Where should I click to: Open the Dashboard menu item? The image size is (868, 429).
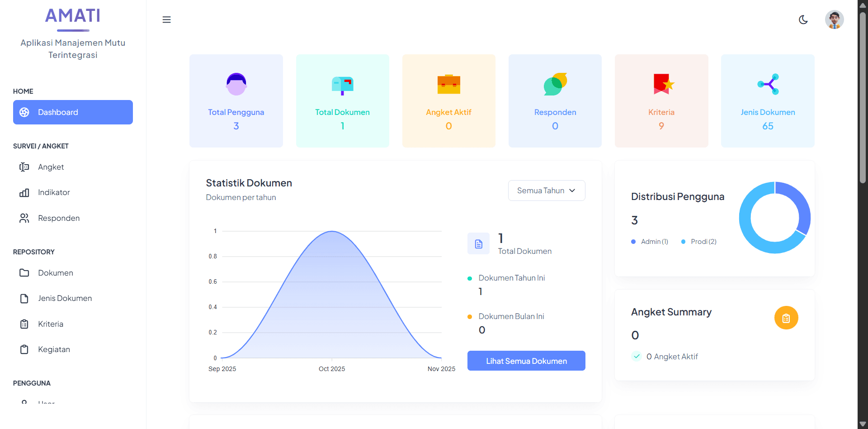coord(73,112)
